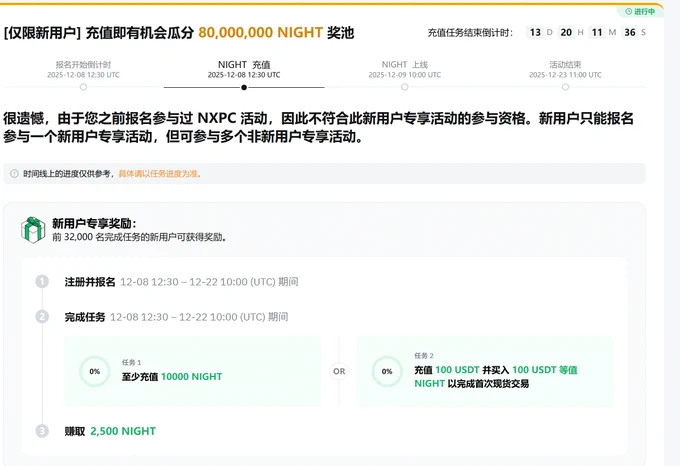The width and height of the screenshot is (680, 466).
Task: Click the 任务 1 label
Action: click(x=131, y=362)
